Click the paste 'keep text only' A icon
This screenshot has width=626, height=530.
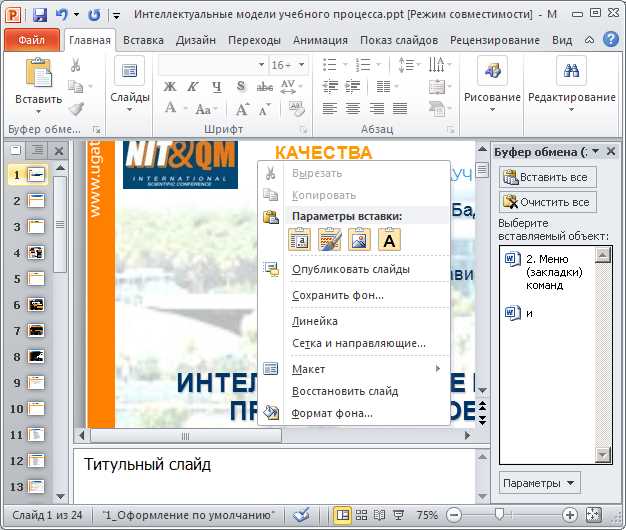tap(389, 239)
